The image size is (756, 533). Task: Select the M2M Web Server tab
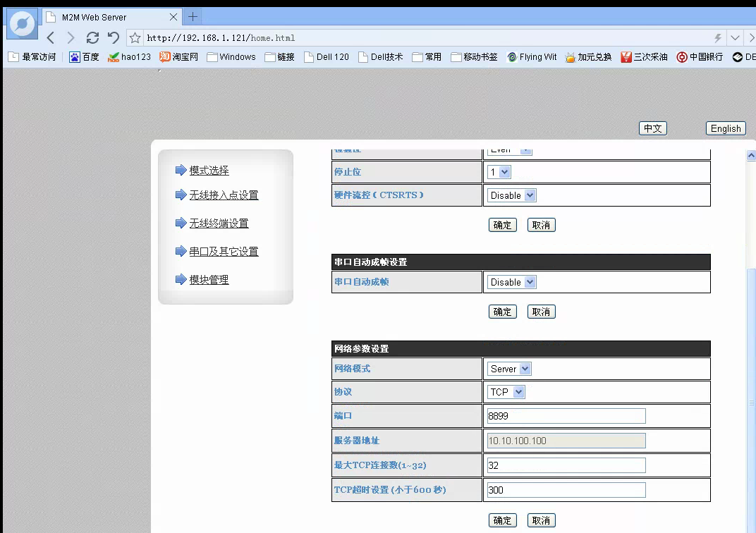[111, 18]
